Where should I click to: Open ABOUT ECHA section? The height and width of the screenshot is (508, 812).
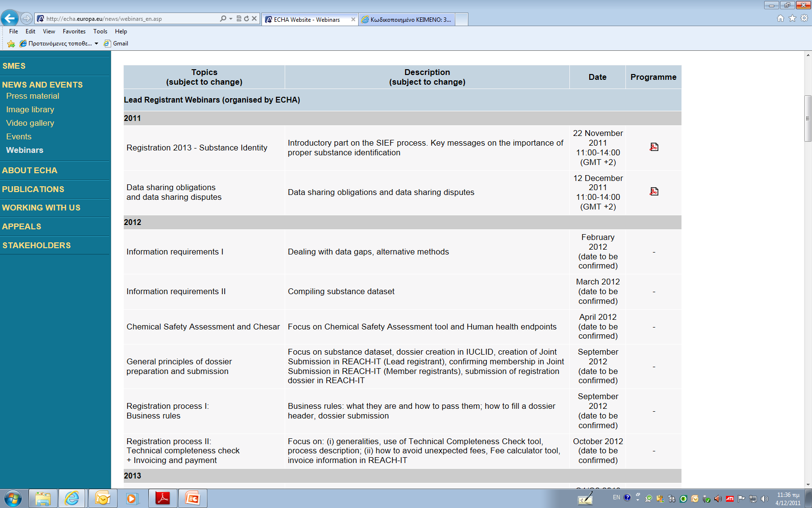pos(29,170)
